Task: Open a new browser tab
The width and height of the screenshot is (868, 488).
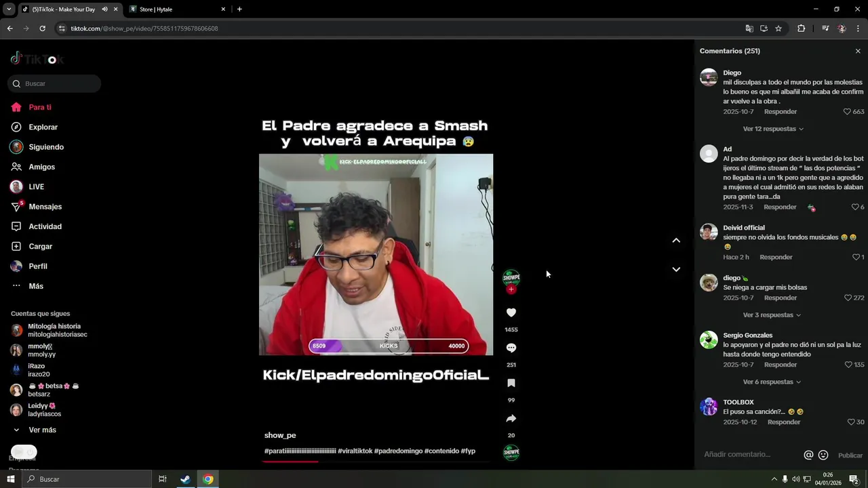Action: (x=239, y=9)
